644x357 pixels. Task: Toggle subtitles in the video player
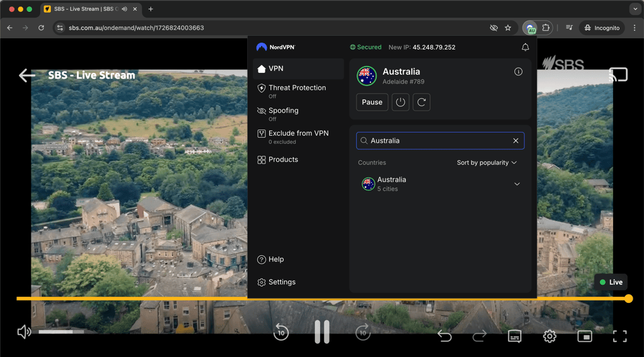pyautogui.click(x=514, y=336)
